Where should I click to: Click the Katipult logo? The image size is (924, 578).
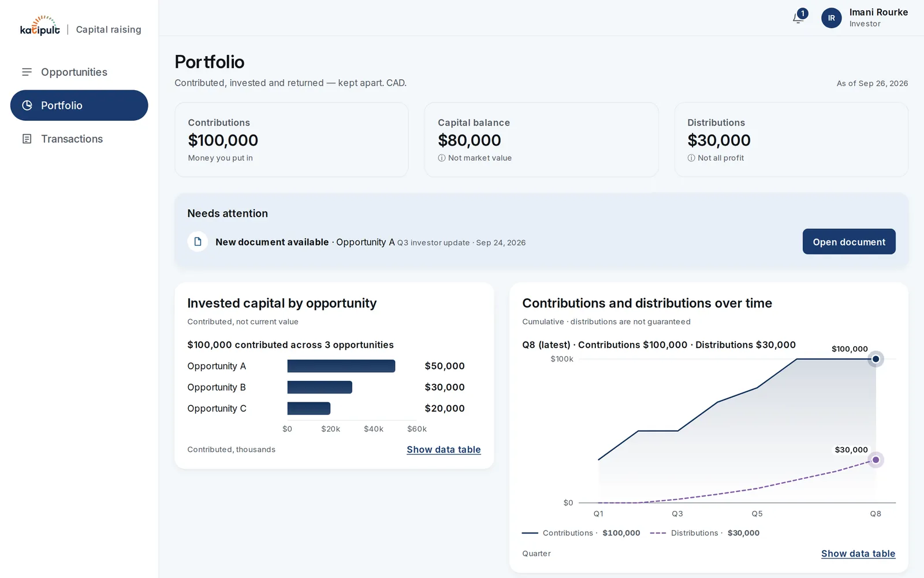(x=40, y=26)
